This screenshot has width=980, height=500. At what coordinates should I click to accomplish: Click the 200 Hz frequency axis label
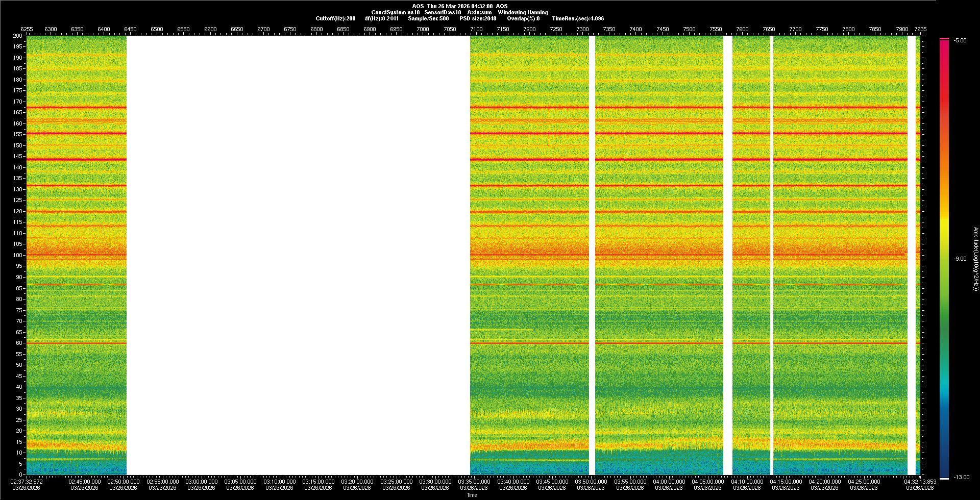[x=18, y=36]
